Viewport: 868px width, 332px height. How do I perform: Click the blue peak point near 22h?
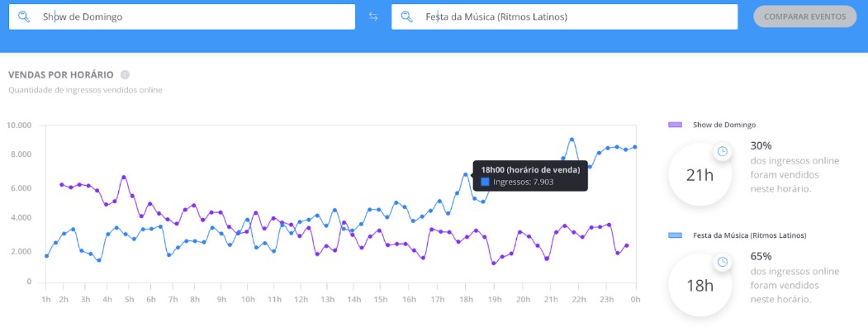(x=572, y=140)
